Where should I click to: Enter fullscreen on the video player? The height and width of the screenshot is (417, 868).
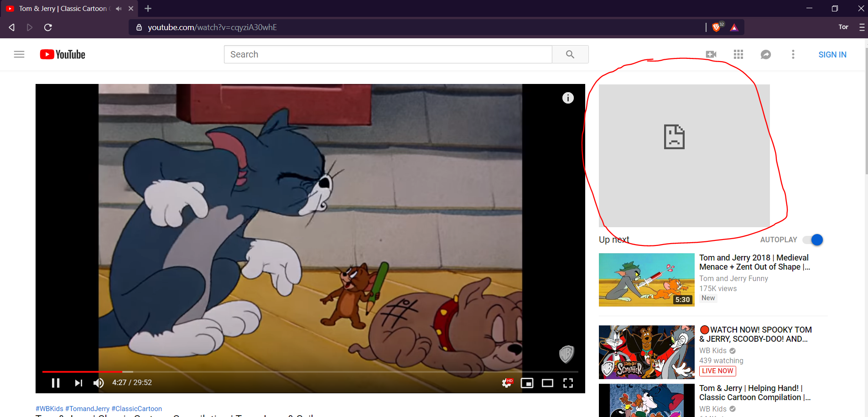[x=568, y=383]
